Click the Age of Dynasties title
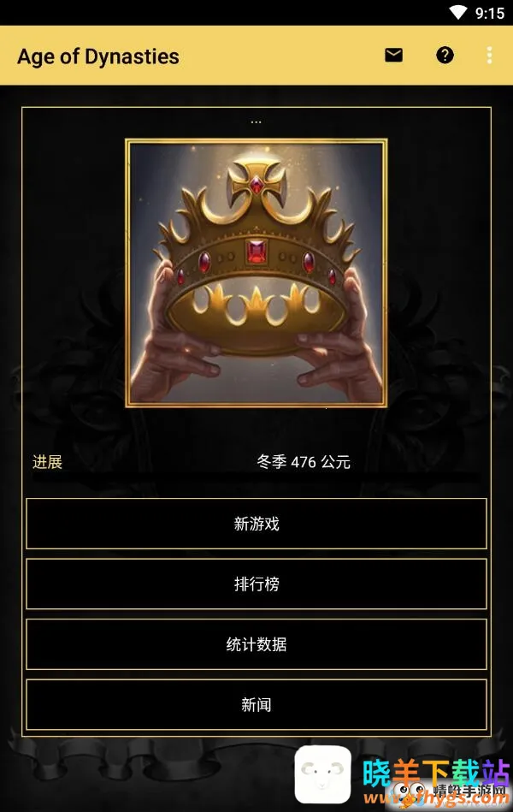 98,56
